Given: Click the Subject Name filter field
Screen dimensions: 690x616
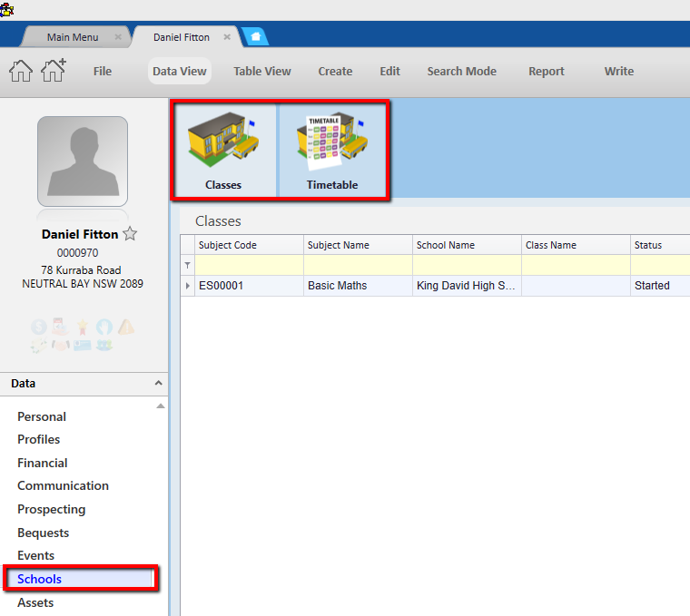Looking at the screenshot, I should click(x=358, y=265).
